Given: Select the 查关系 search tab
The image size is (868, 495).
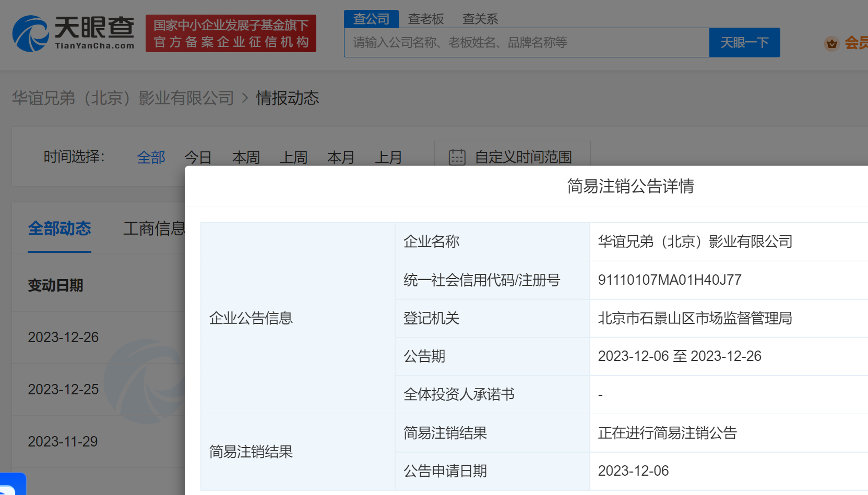Looking at the screenshot, I should pyautogui.click(x=480, y=19).
